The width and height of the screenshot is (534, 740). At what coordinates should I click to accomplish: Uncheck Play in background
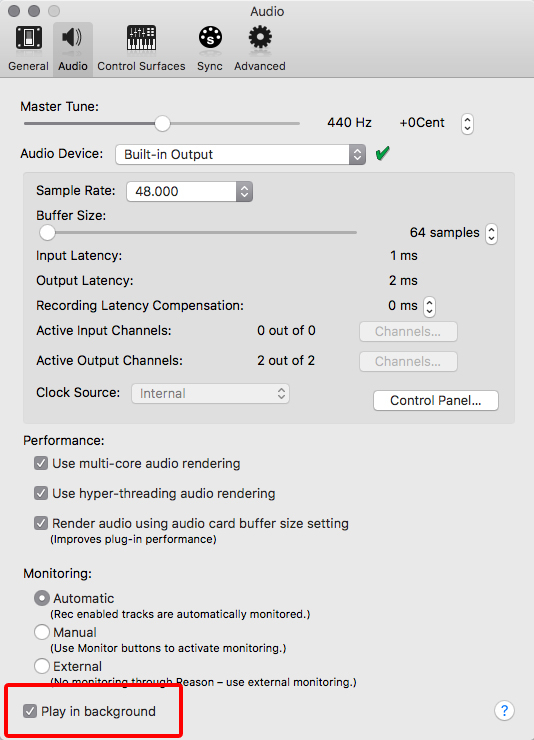(30, 711)
